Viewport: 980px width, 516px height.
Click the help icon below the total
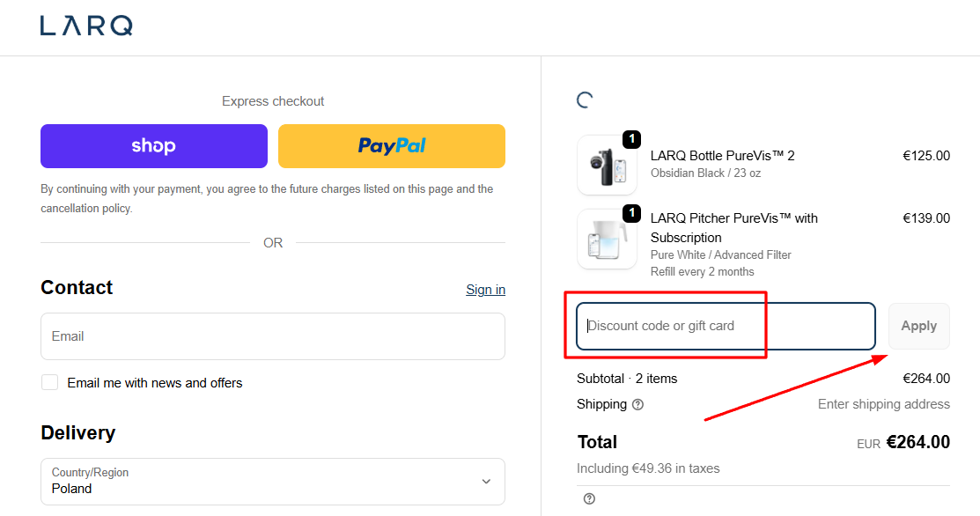coord(588,498)
